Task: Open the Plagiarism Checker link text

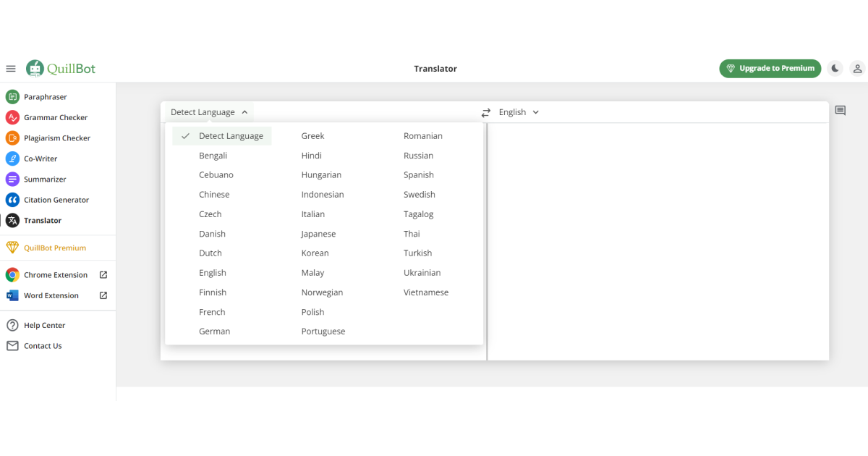Action: (57, 138)
